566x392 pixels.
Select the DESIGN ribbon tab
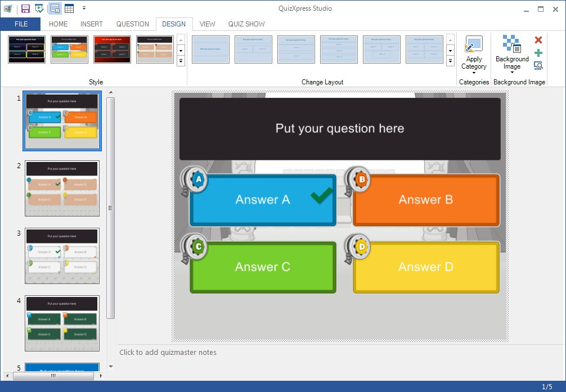pyautogui.click(x=174, y=24)
